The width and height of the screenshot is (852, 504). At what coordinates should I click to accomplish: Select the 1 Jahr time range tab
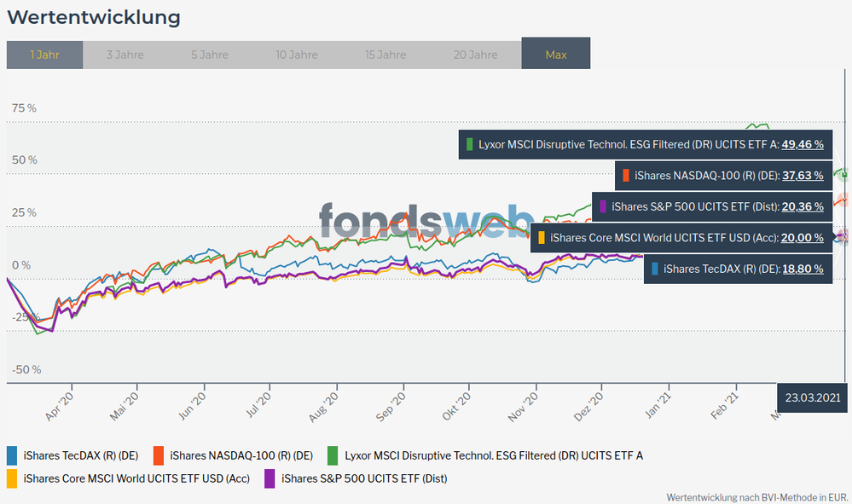(x=44, y=55)
